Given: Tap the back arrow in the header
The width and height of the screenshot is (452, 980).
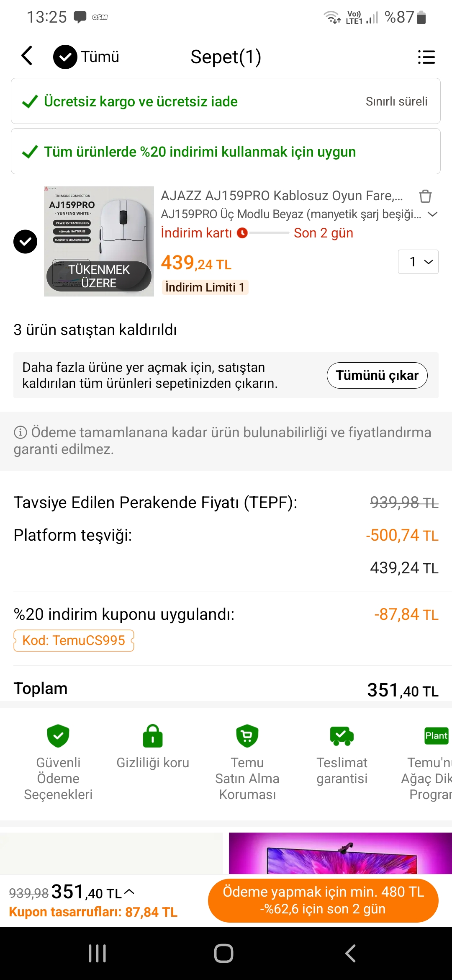Looking at the screenshot, I should tap(27, 56).
